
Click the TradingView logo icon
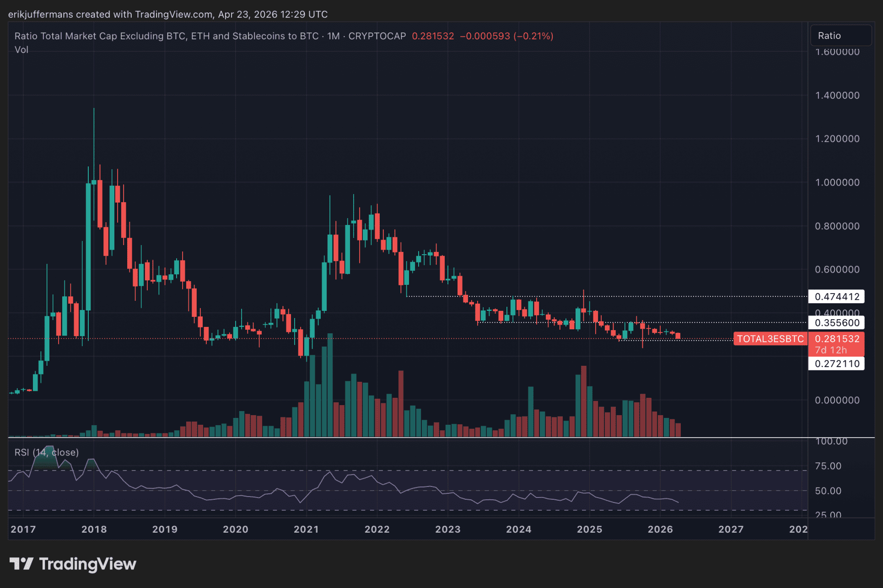(21, 564)
